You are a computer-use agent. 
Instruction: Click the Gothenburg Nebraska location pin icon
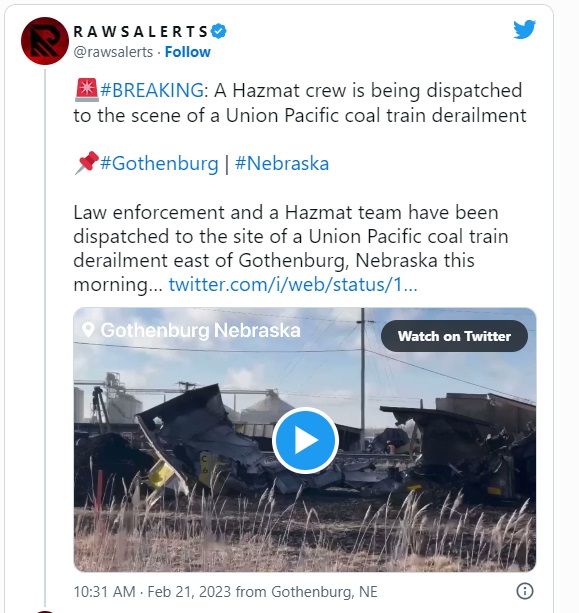tap(88, 330)
